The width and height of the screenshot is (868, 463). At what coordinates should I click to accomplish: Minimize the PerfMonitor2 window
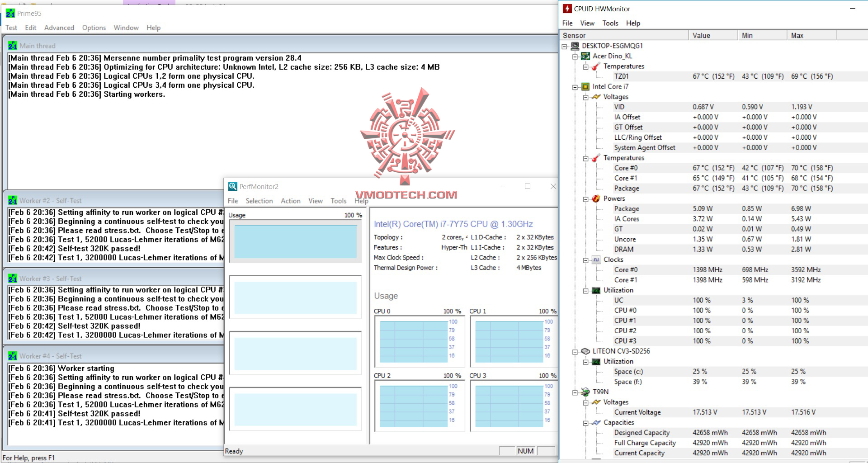(502, 186)
